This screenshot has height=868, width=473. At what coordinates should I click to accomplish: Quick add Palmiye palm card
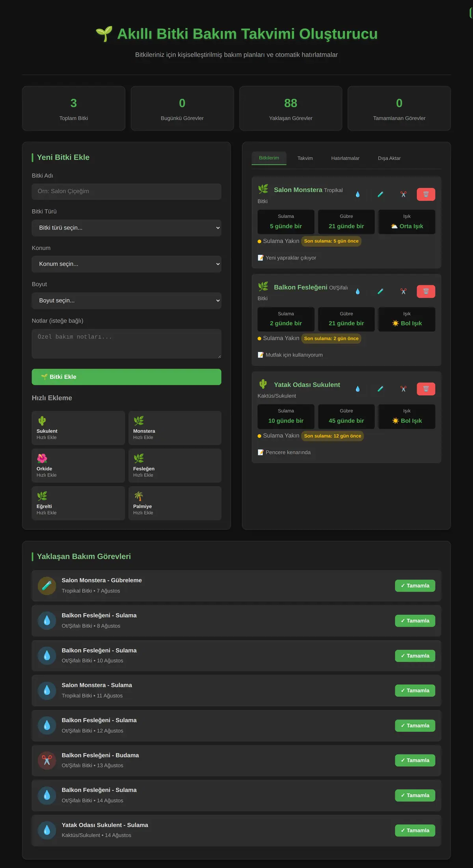point(175,503)
